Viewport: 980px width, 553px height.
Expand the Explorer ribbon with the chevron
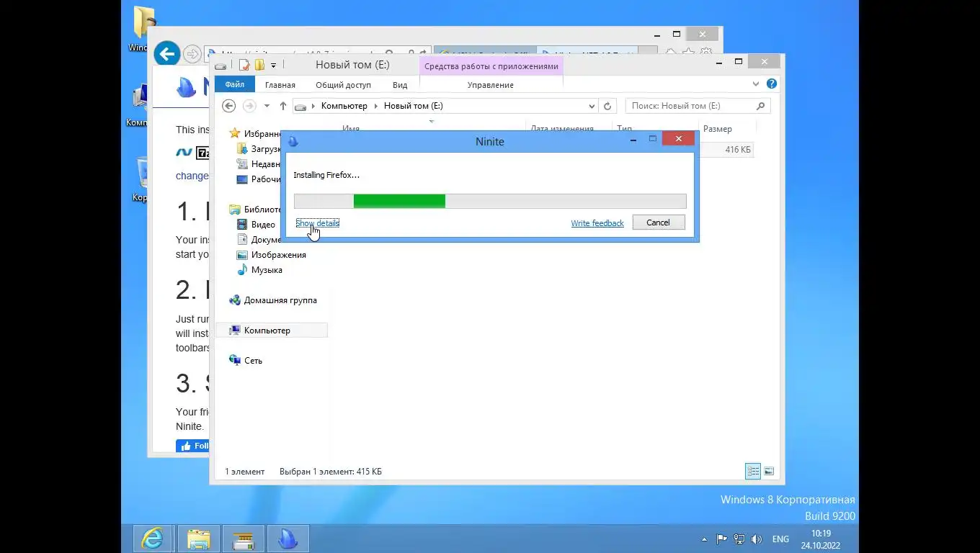(x=756, y=84)
